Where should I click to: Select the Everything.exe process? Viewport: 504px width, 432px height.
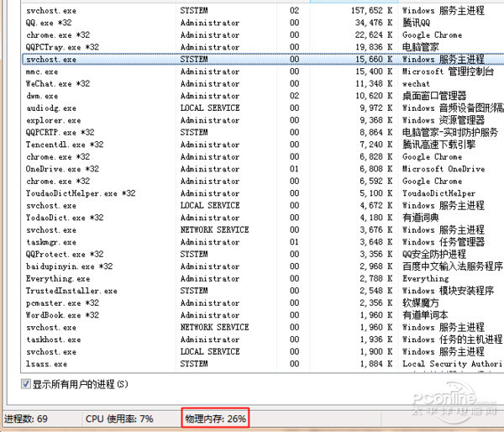click(x=263, y=279)
